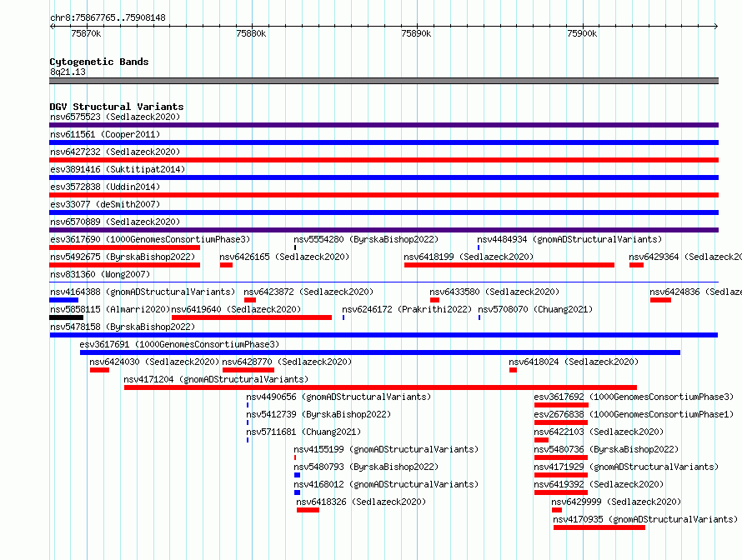Click nsv5412739 (ByrskaBishop2022) label
742x560 pixels.
[318, 414]
